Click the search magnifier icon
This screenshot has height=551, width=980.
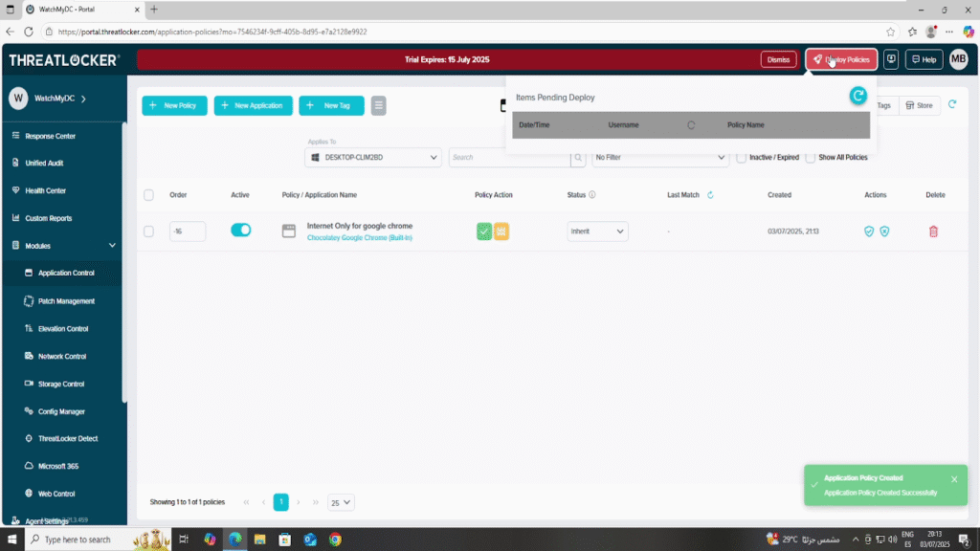tap(578, 158)
